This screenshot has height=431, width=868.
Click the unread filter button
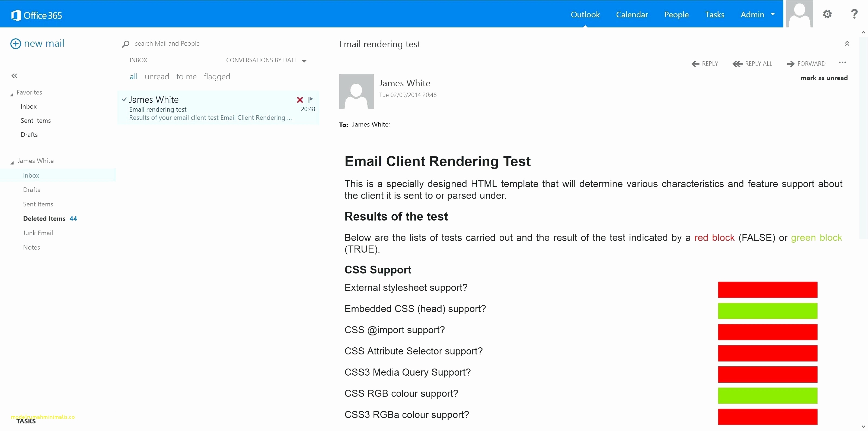pyautogui.click(x=156, y=76)
